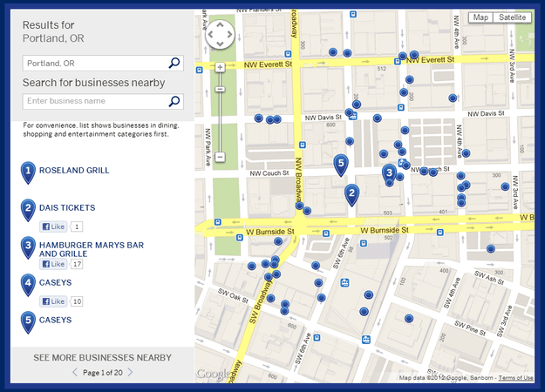
Task: Click the SEE MORE BUSINESSES NEARBY heading
Action: coord(103,358)
